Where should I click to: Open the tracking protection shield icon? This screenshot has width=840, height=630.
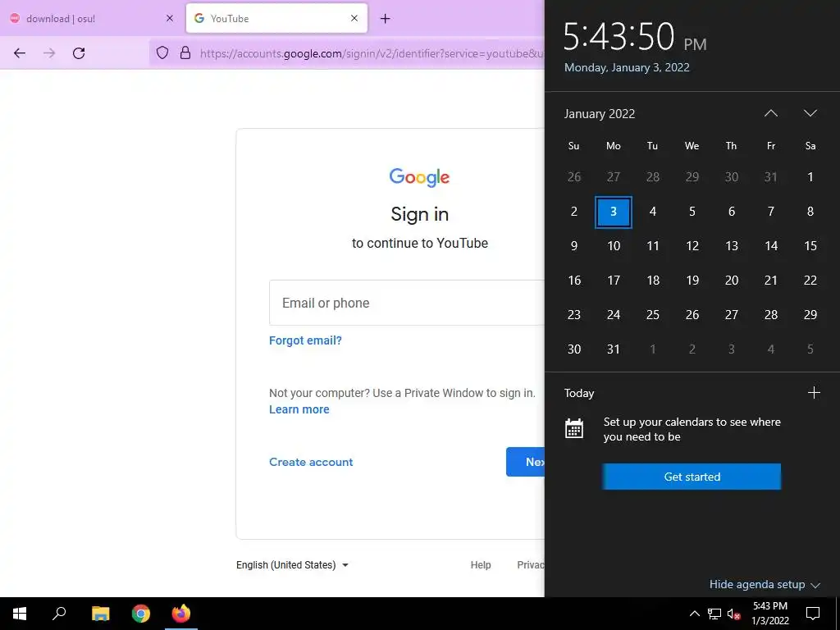(x=162, y=52)
